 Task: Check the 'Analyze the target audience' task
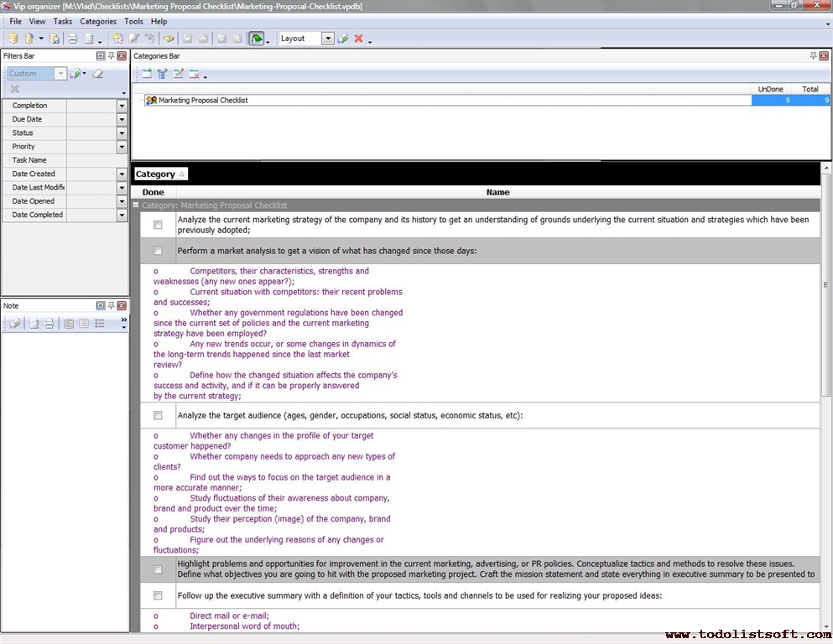click(x=158, y=415)
